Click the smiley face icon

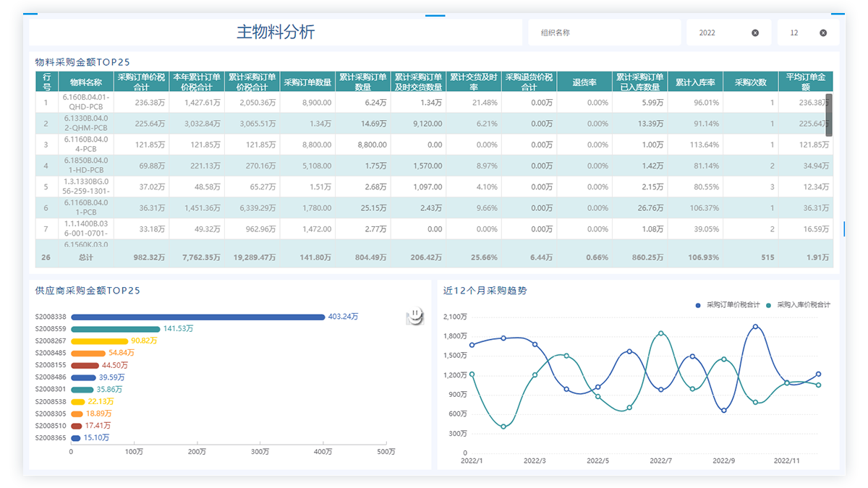pyautogui.click(x=414, y=317)
